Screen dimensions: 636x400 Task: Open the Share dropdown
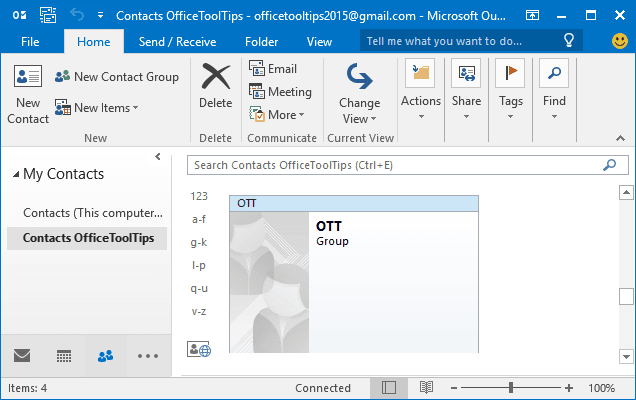466,90
